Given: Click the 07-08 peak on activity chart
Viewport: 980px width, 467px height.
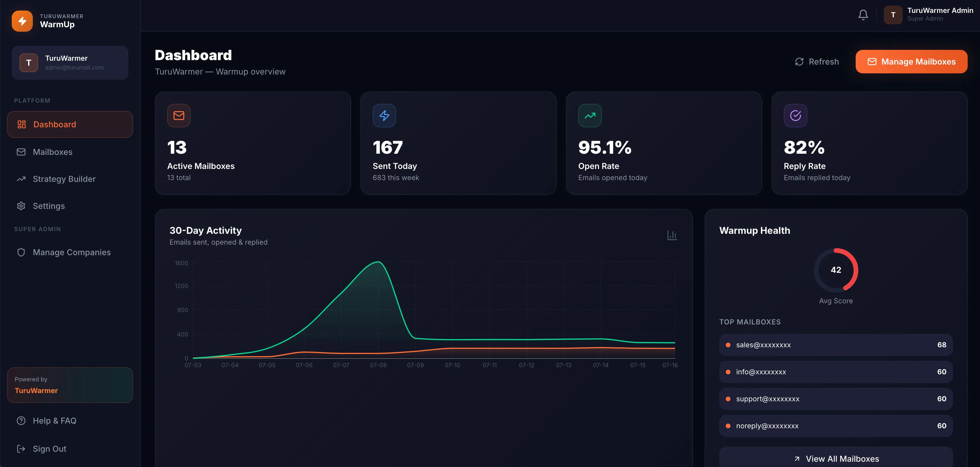Looking at the screenshot, I should coord(378,262).
